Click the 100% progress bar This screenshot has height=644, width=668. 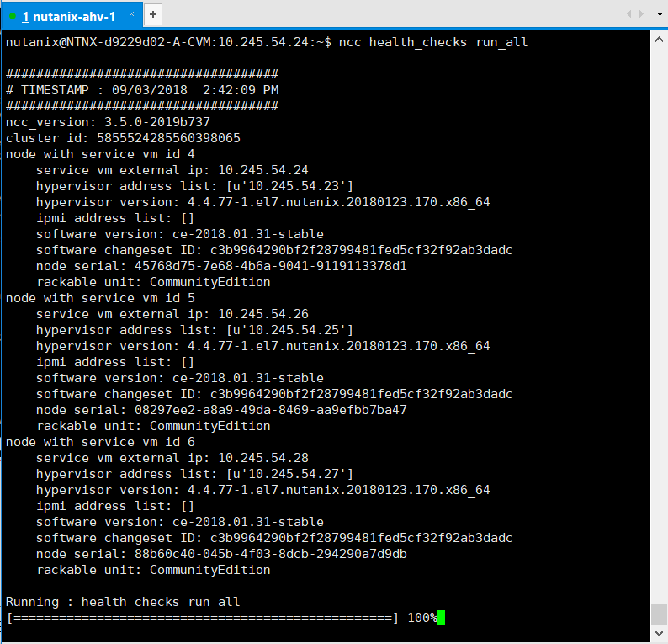coord(222,618)
